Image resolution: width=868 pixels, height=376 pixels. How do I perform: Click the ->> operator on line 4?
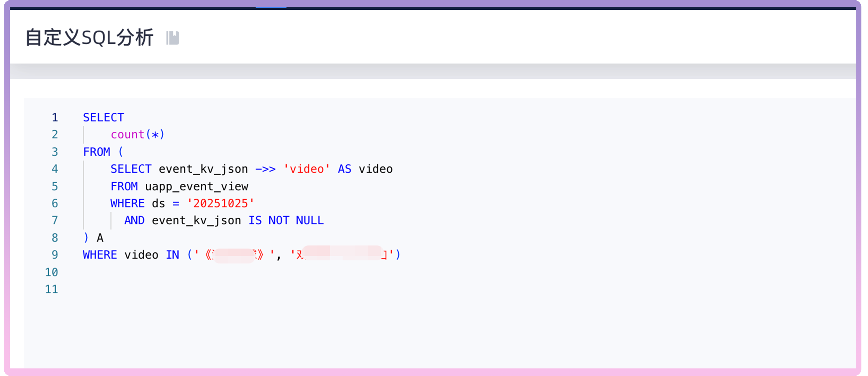tap(265, 169)
